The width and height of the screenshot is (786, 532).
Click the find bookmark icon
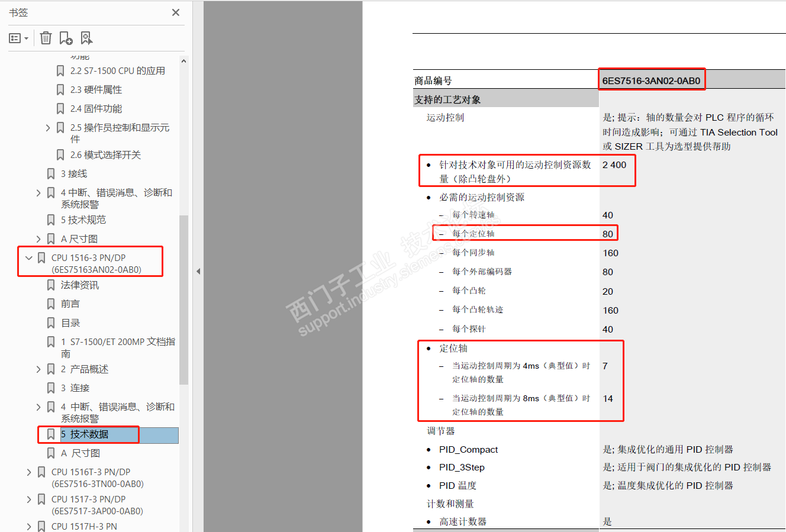86,38
